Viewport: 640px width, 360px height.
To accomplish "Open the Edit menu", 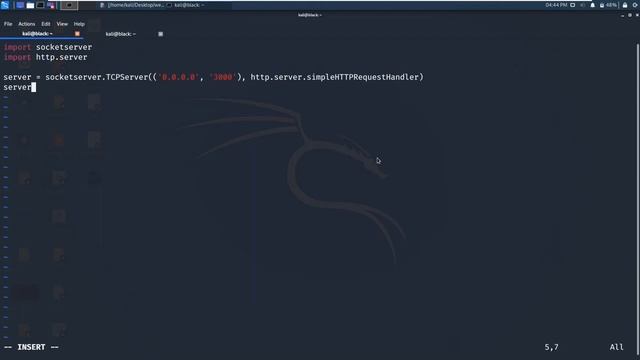I will tap(46, 24).
